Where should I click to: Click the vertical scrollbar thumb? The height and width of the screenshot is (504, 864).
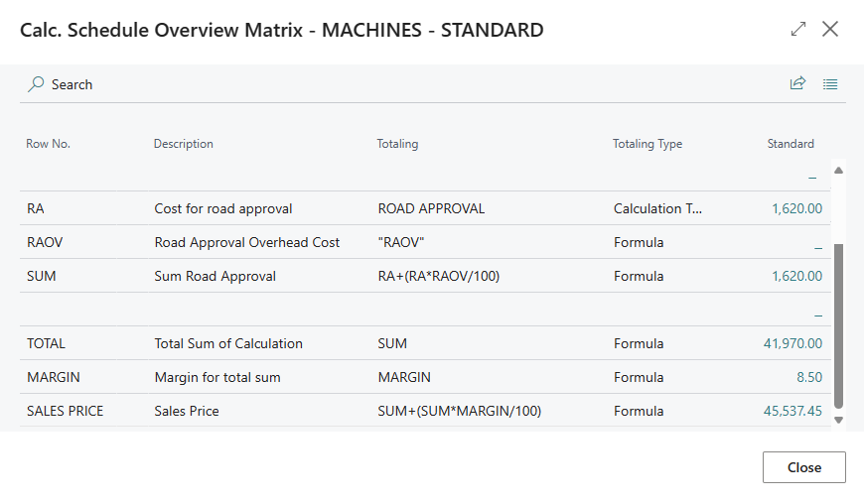tap(838, 325)
